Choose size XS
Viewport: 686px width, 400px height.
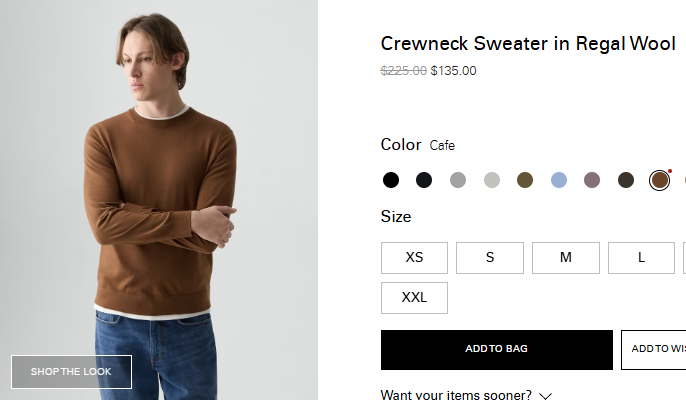point(414,258)
